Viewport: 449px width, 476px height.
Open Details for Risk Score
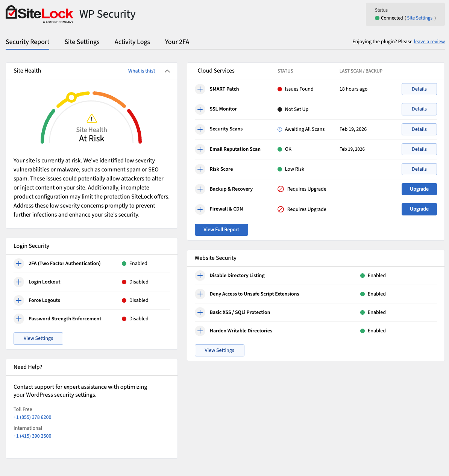[419, 169]
